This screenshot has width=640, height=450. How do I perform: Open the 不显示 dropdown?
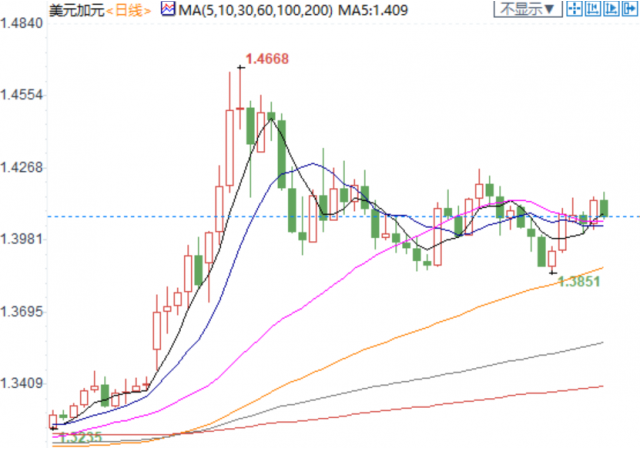click(x=527, y=9)
